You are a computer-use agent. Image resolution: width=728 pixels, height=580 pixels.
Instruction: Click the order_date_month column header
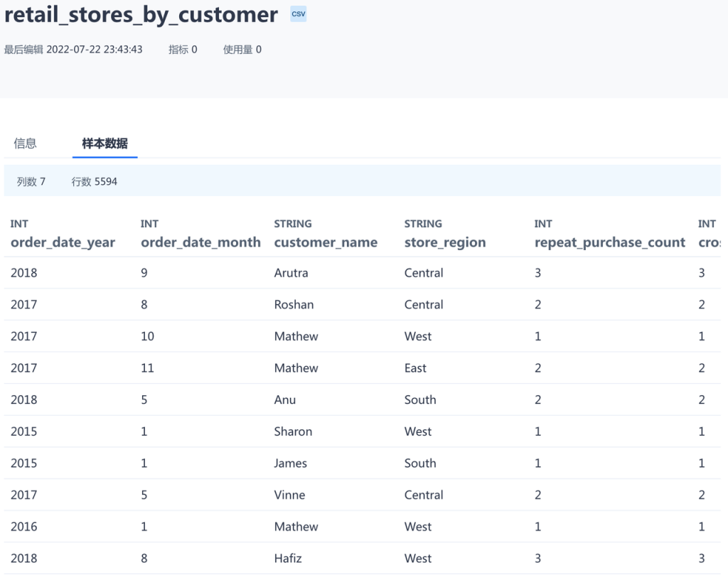200,242
